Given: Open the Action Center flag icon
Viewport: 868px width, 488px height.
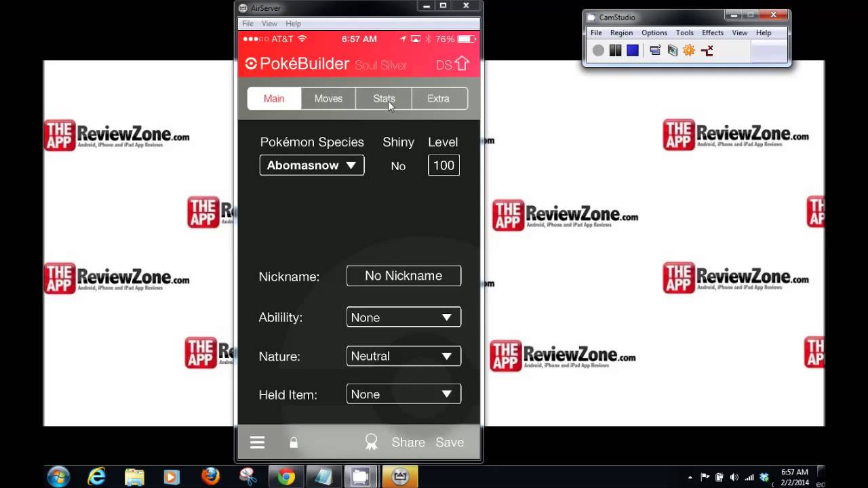Looking at the screenshot, I should click(705, 477).
